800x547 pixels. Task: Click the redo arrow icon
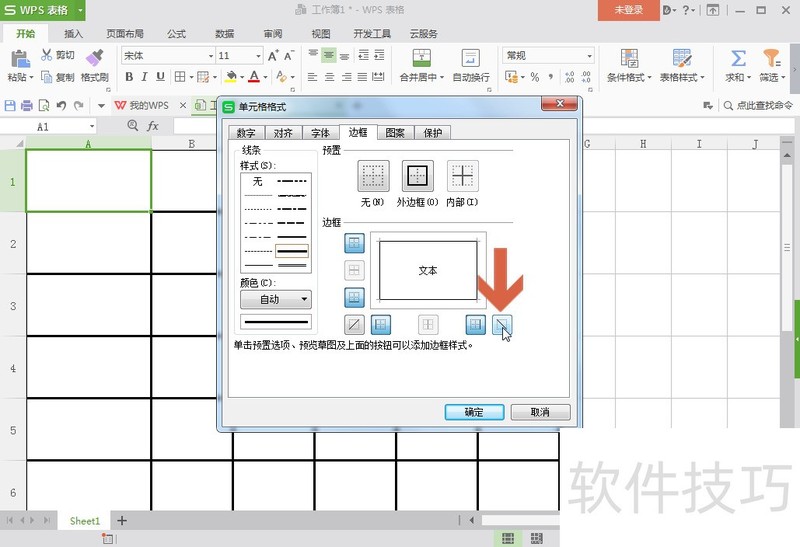[79, 106]
